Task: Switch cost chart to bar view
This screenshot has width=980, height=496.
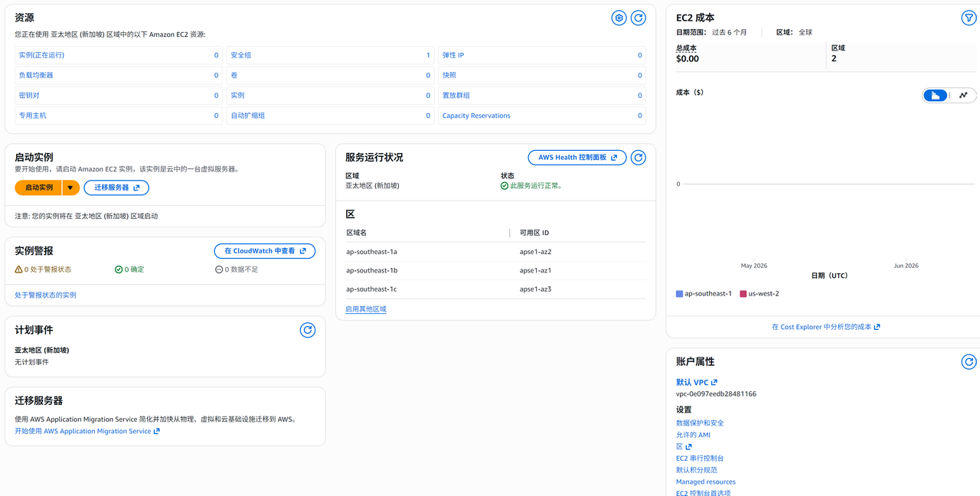Action: coord(936,95)
